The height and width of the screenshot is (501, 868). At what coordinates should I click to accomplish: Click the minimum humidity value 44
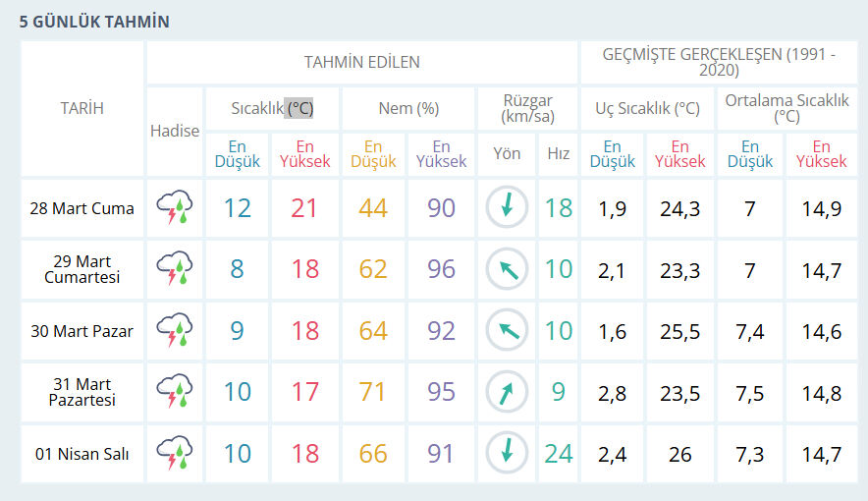372,208
